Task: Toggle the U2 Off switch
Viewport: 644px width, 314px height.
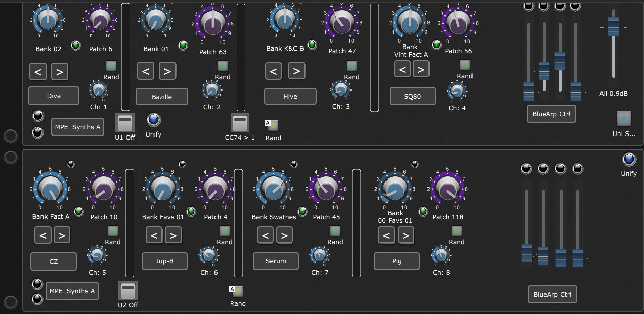Action: 127,290
